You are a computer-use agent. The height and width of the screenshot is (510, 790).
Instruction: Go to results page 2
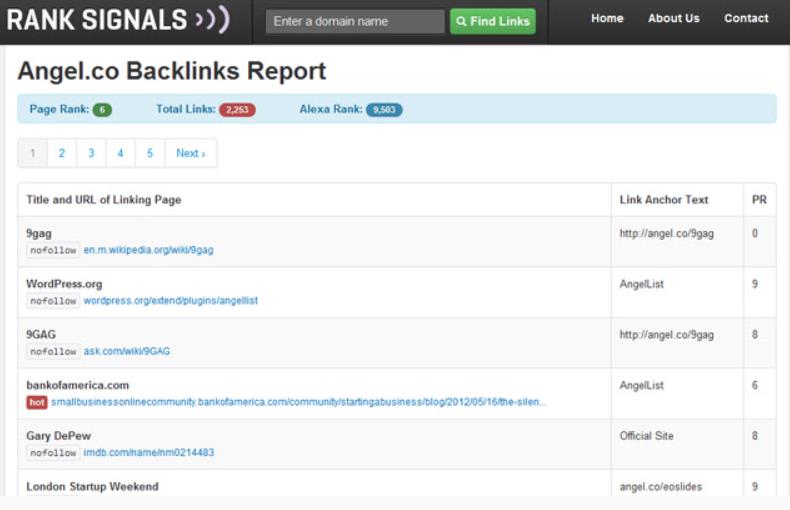point(62,153)
